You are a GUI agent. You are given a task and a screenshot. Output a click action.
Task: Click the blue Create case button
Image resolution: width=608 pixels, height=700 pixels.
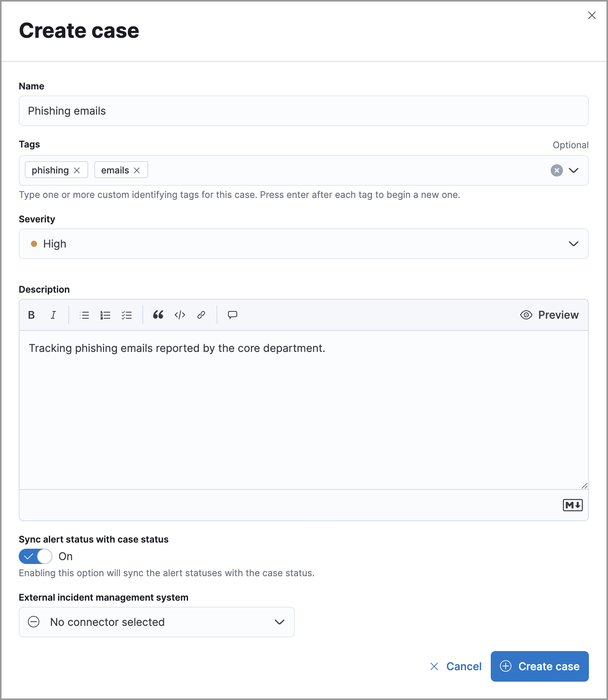[540, 666]
